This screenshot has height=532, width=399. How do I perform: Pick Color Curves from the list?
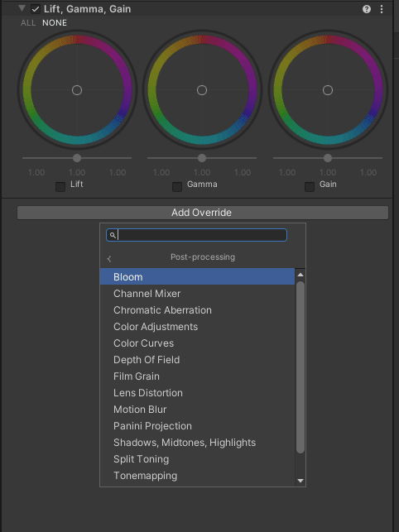click(197, 343)
